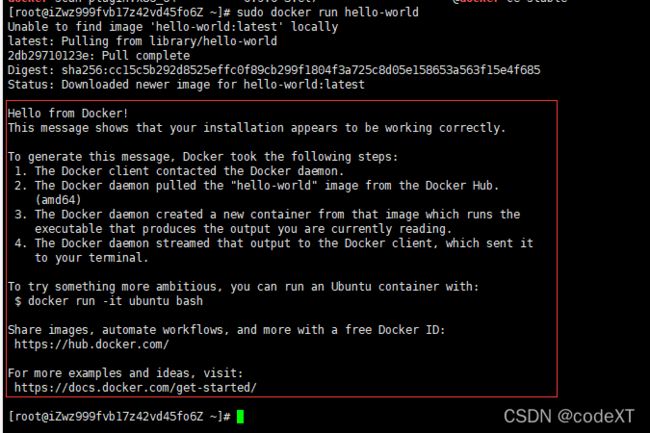The height and width of the screenshot is (433, 650).
Task: Click the '(amd64)' text
Action: (58, 200)
